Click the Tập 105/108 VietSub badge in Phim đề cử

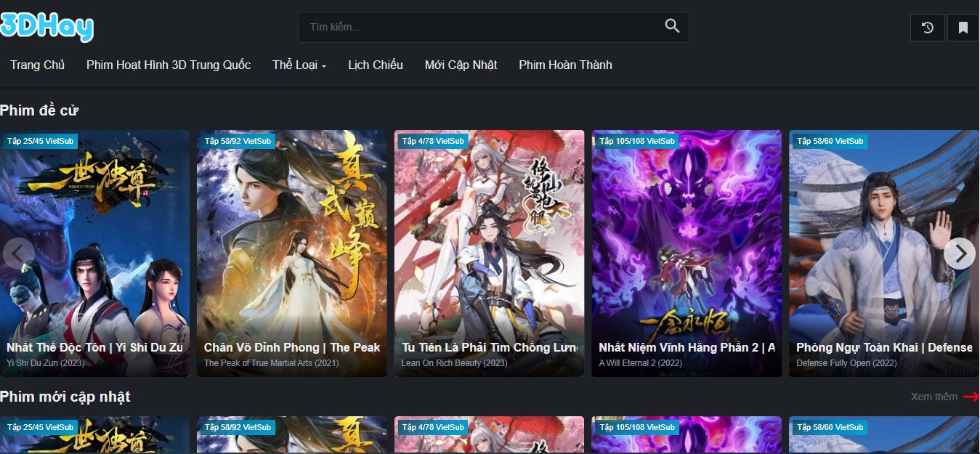[x=637, y=141]
